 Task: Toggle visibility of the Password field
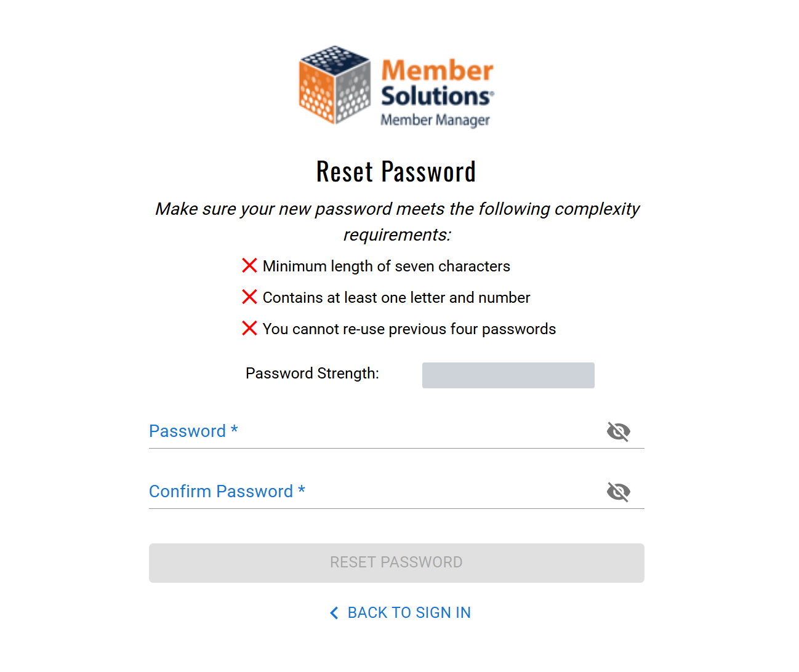pos(618,431)
